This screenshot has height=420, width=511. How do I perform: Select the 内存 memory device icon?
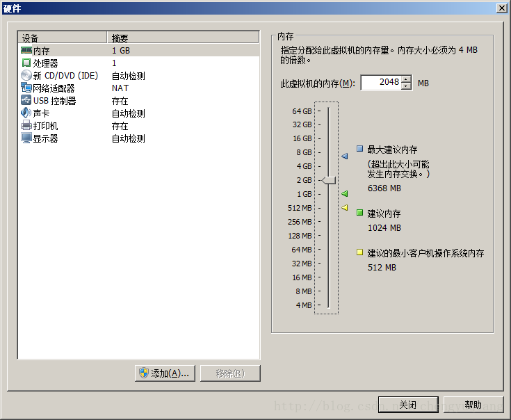coord(26,50)
